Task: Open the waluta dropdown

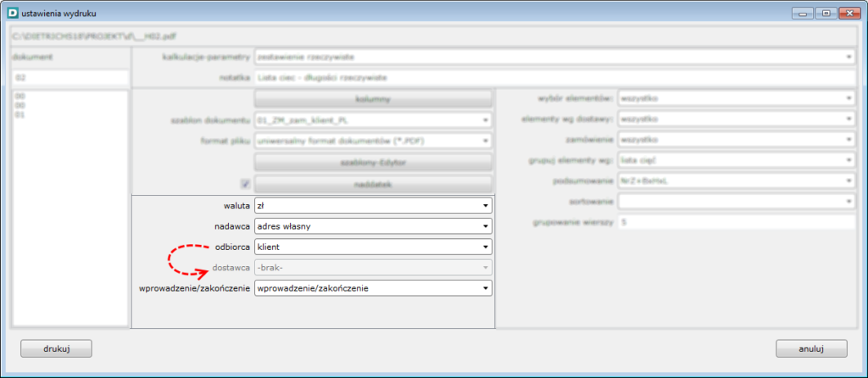Action: pos(373,205)
